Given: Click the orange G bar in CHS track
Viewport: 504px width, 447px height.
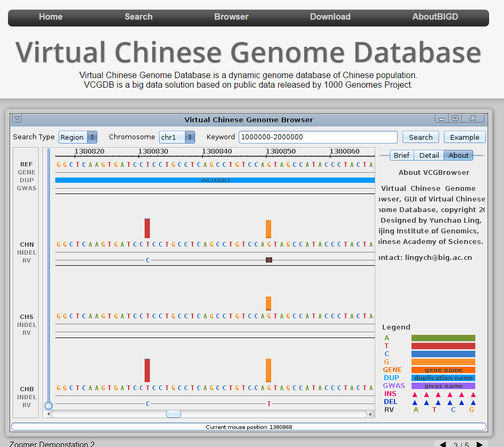Looking at the screenshot, I should point(268,303).
